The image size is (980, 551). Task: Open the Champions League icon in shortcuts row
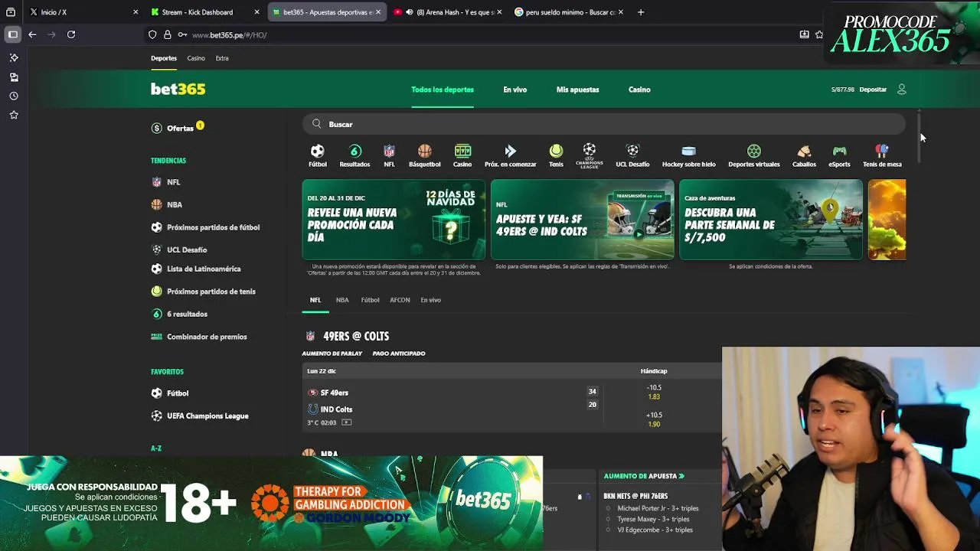pos(589,155)
